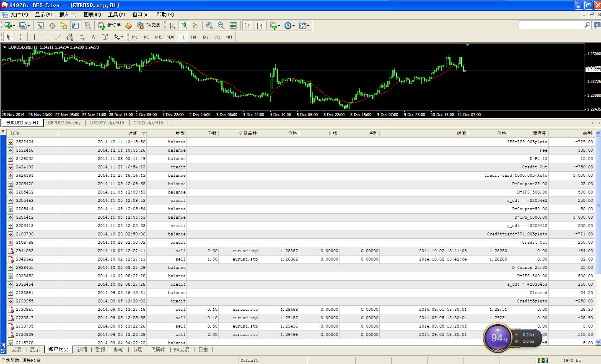Set timeframe to M1
This screenshot has height=364, width=601.
(x=135, y=37)
